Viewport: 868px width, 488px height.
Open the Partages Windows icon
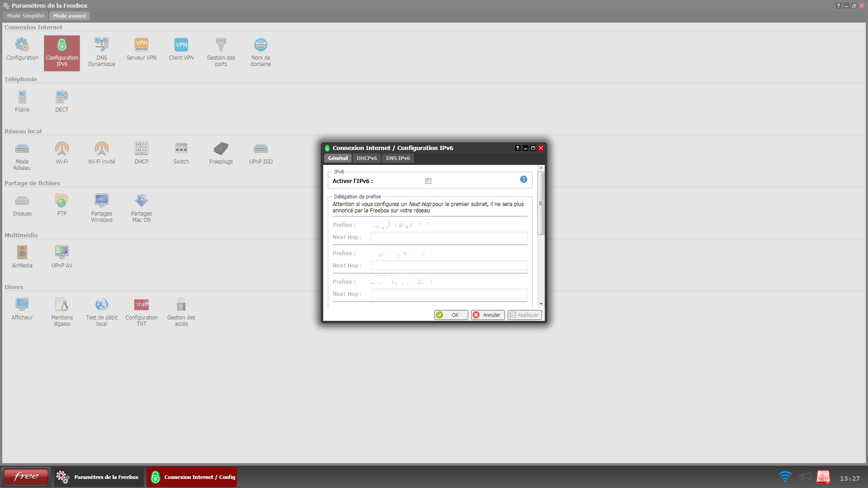point(102,208)
